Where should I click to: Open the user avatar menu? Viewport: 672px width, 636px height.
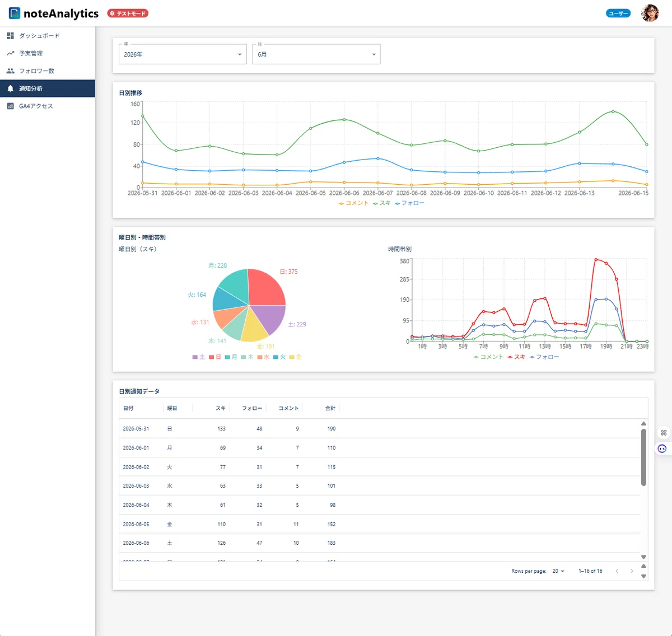click(650, 13)
